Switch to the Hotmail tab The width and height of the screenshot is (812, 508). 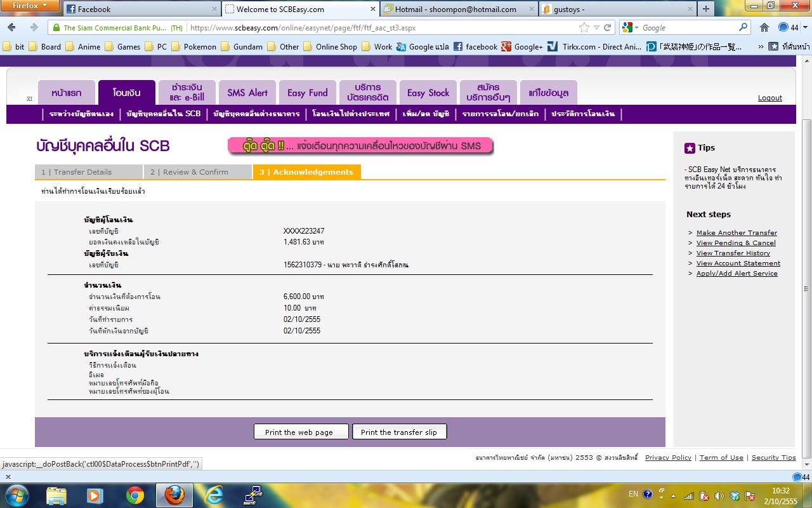(459, 9)
